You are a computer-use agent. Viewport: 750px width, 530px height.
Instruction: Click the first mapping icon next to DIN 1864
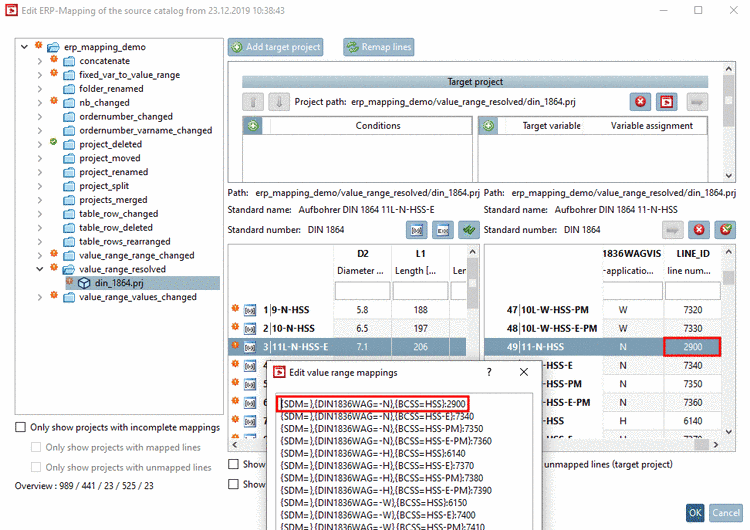point(417,230)
